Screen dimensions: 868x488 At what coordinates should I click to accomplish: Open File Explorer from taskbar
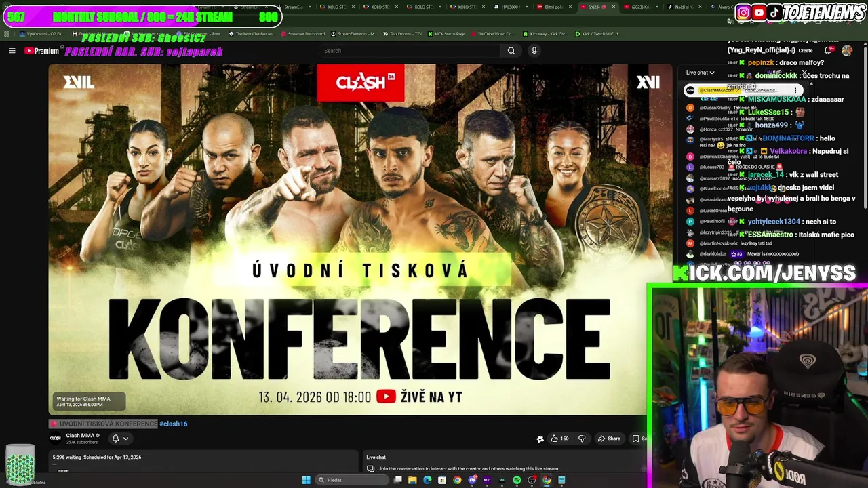[412, 480]
